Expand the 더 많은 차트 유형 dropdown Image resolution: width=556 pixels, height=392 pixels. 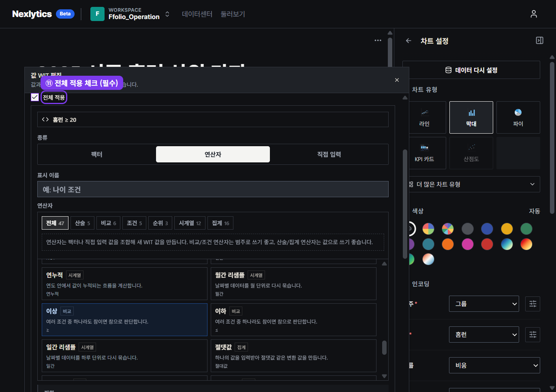click(x=473, y=184)
